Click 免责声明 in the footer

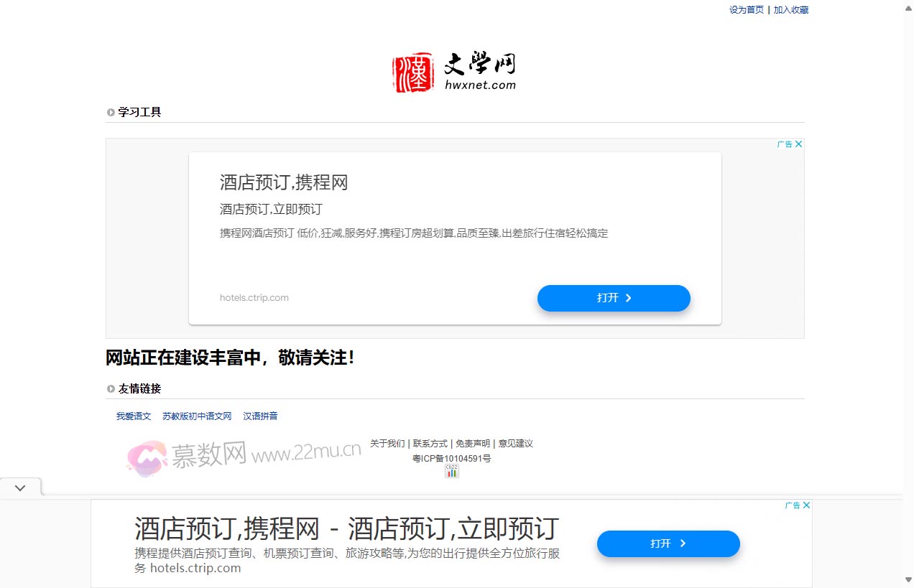tap(472, 443)
